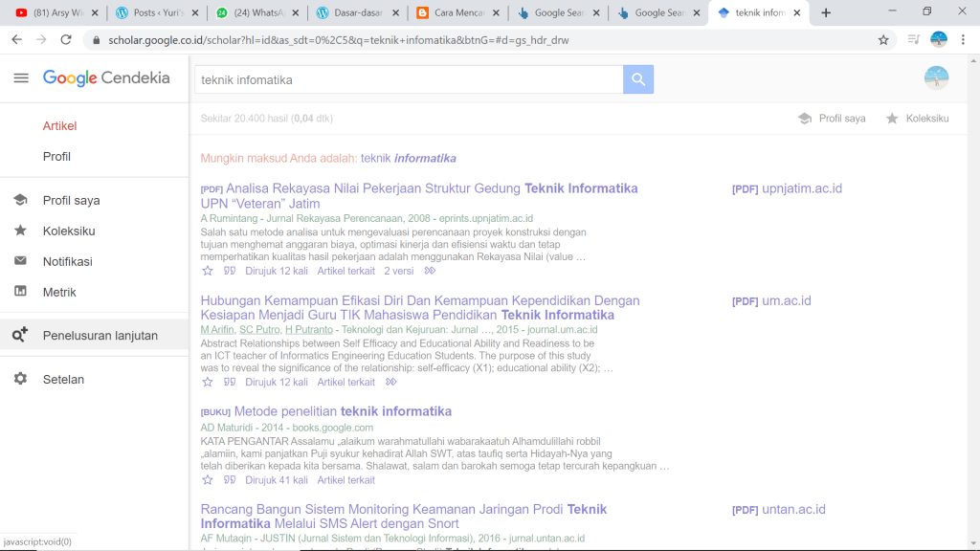Star the Analisa Rekayasa Nilai article
Image resolution: width=980 pixels, height=551 pixels.
(208, 271)
